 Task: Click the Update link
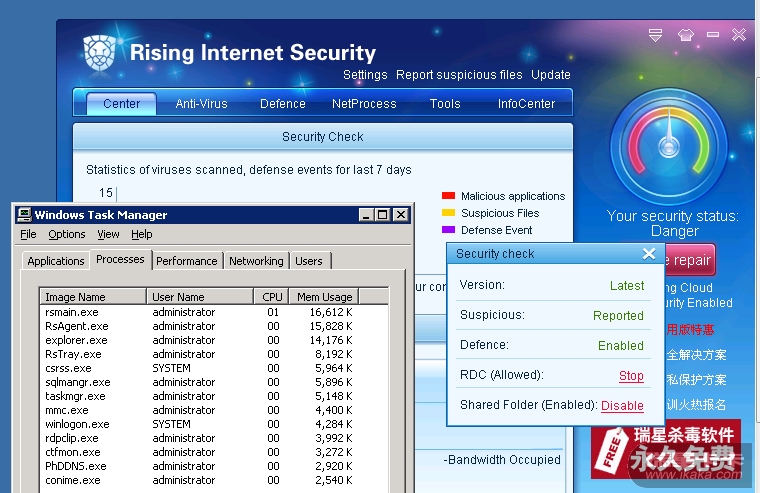[x=551, y=75]
